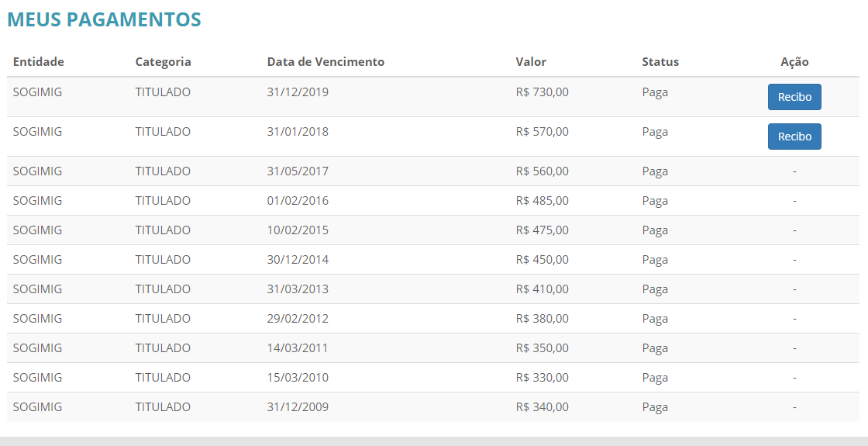Image resolution: width=868 pixels, height=446 pixels.
Task: Select the R$ 450,00 payment value
Action: point(542,260)
